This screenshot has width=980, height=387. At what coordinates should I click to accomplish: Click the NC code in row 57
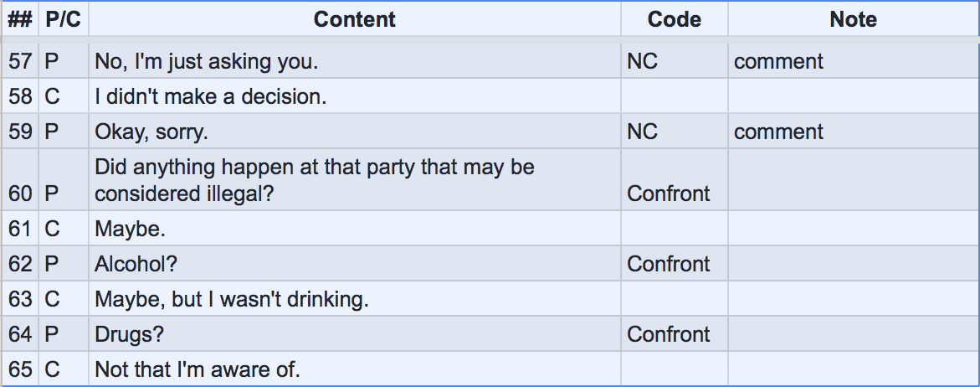pos(643,61)
